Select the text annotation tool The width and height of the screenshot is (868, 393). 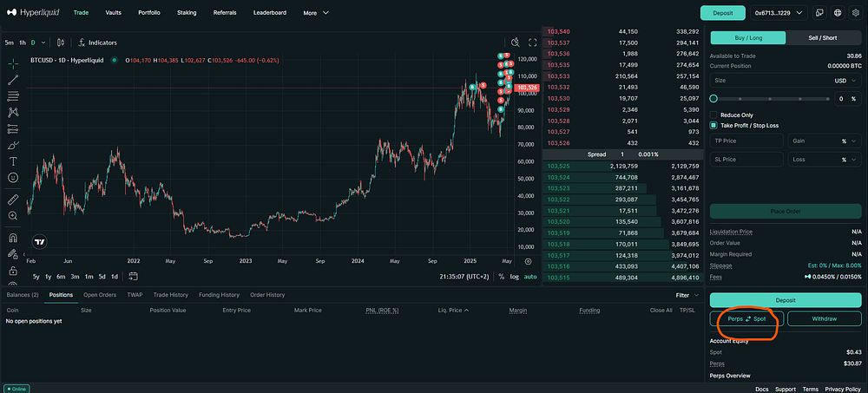click(13, 161)
